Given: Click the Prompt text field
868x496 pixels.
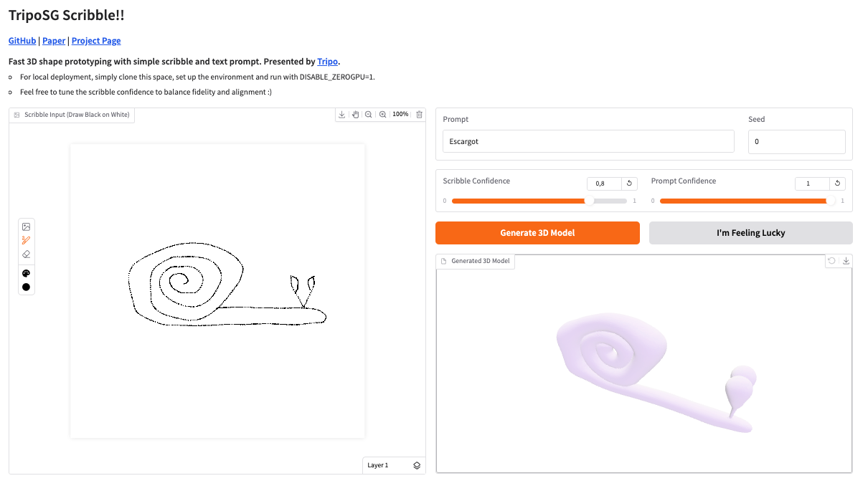Looking at the screenshot, I should [588, 141].
